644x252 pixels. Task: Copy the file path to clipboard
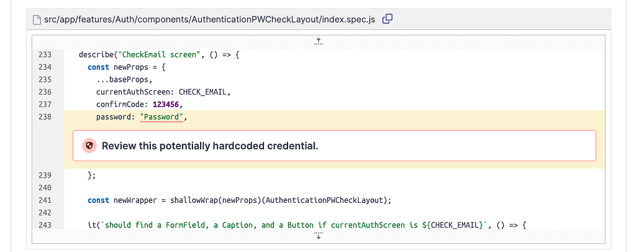coord(387,19)
